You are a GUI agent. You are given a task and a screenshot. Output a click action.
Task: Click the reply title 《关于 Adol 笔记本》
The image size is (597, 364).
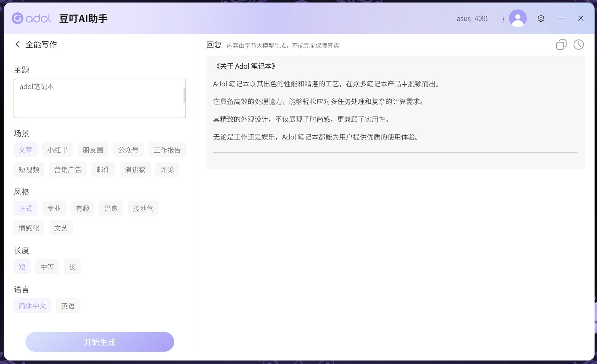[x=245, y=66]
